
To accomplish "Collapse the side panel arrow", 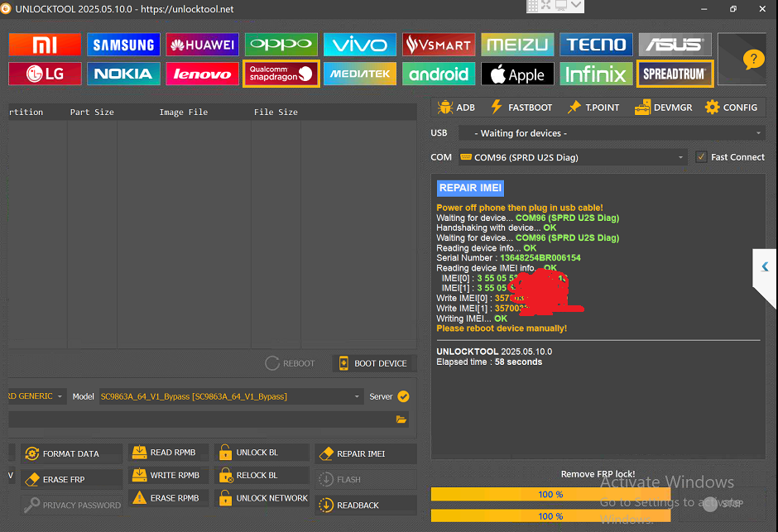I will click(x=765, y=266).
